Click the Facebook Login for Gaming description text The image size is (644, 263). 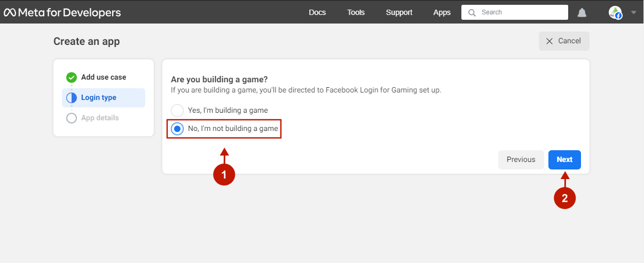coord(306,90)
